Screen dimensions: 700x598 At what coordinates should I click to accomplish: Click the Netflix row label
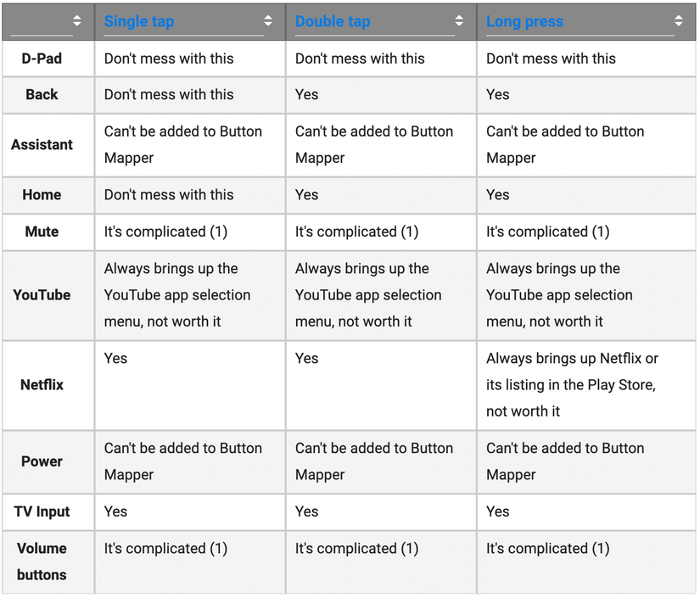pos(41,385)
